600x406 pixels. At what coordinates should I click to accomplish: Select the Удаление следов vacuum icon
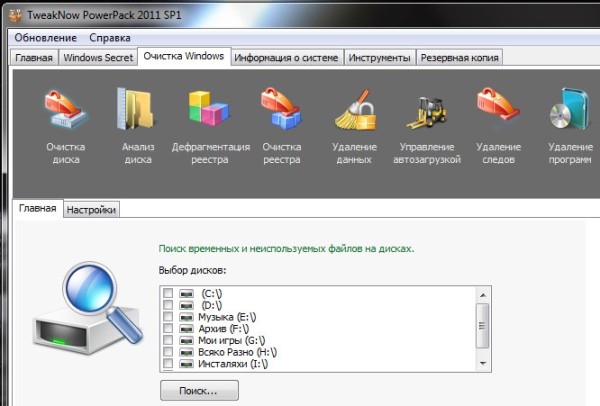point(498,103)
